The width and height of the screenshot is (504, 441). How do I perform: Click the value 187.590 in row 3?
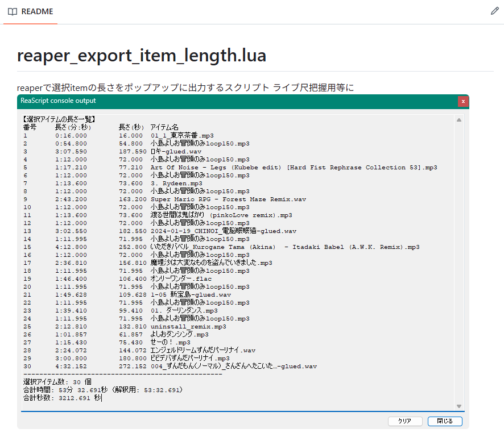pyautogui.click(x=133, y=151)
